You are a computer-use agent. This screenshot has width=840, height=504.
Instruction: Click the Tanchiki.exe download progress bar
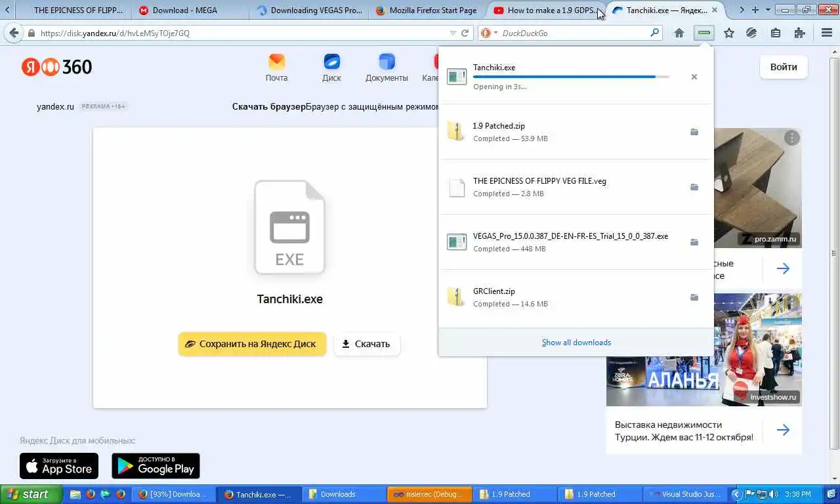click(x=571, y=77)
